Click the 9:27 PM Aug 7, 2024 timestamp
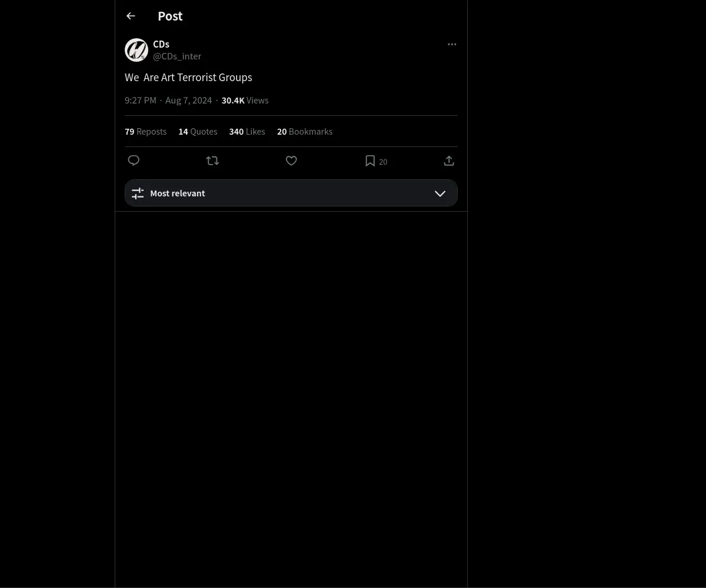Viewport: 706px width, 588px height. [168, 101]
